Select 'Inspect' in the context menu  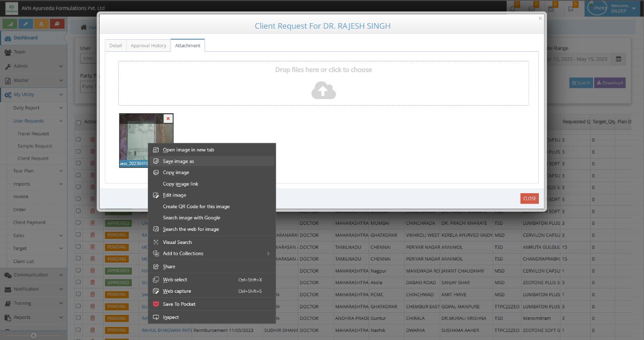click(171, 317)
